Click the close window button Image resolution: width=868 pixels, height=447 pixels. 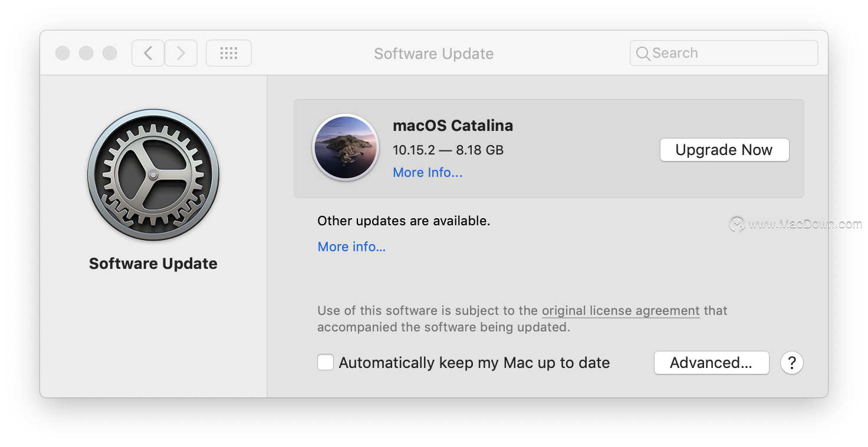point(63,53)
